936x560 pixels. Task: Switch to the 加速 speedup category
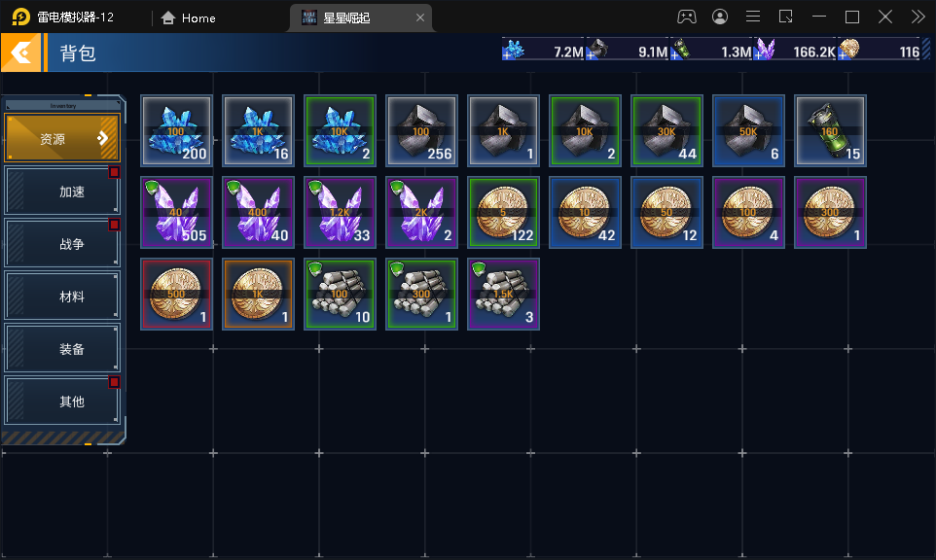(62, 191)
